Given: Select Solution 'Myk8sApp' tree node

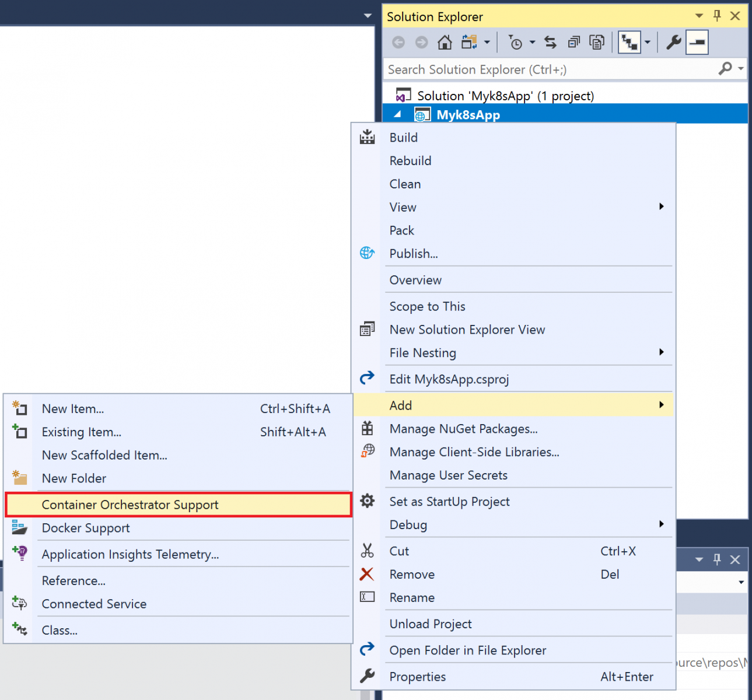Looking at the screenshot, I should 505,96.
